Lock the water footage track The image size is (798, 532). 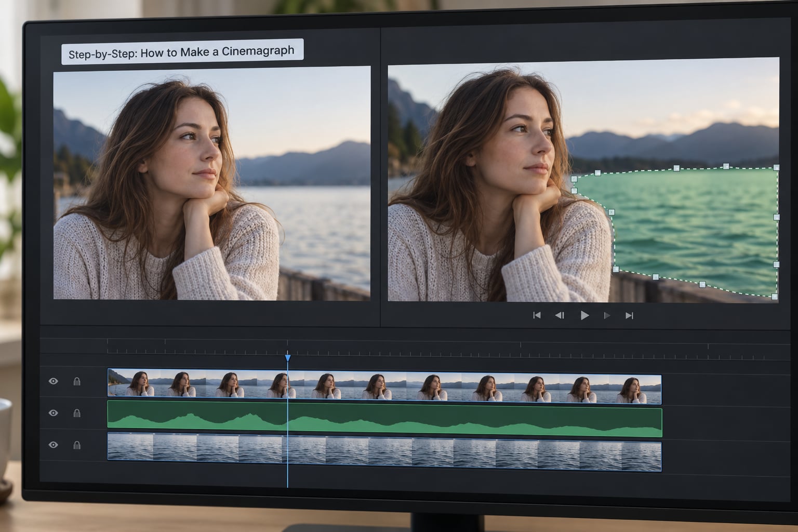[77, 445]
